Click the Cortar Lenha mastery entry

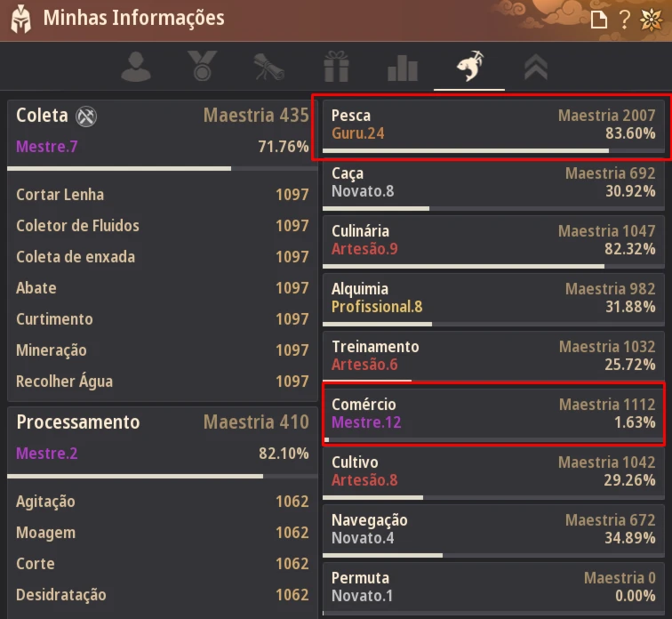[163, 195]
